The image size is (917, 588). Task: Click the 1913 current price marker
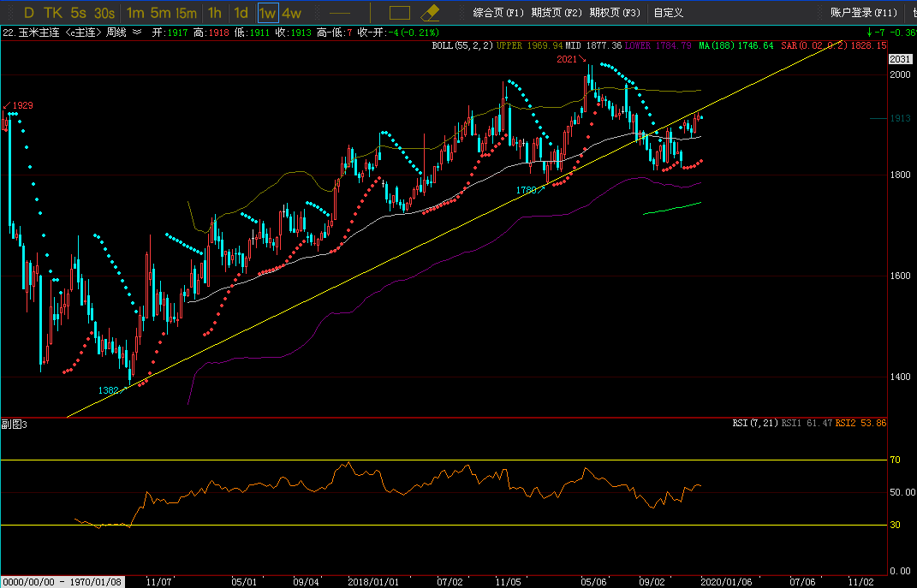coord(900,118)
